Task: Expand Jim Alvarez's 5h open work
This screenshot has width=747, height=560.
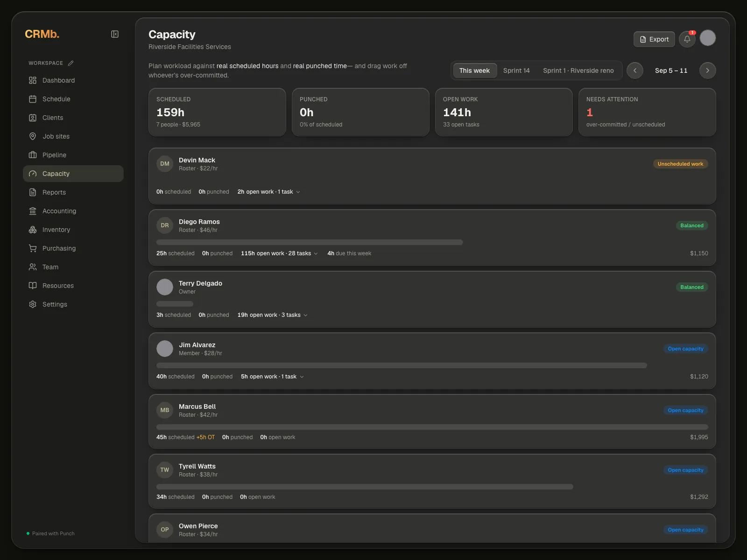Action: 272,377
